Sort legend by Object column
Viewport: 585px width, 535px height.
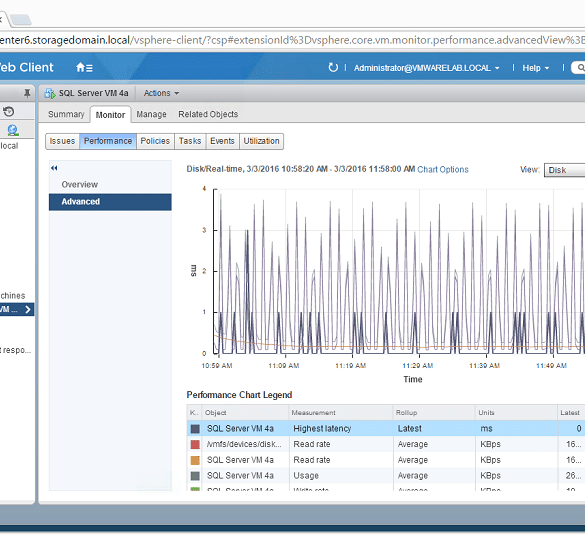pyautogui.click(x=245, y=413)
